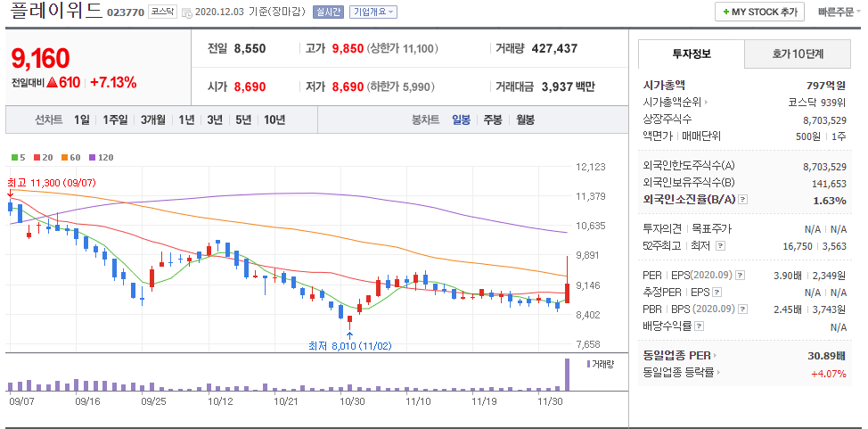Select the 10년 line chart period

(274, 120)
